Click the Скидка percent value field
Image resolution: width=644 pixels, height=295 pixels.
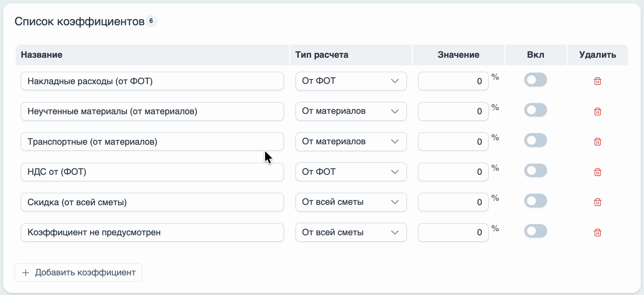453,202
